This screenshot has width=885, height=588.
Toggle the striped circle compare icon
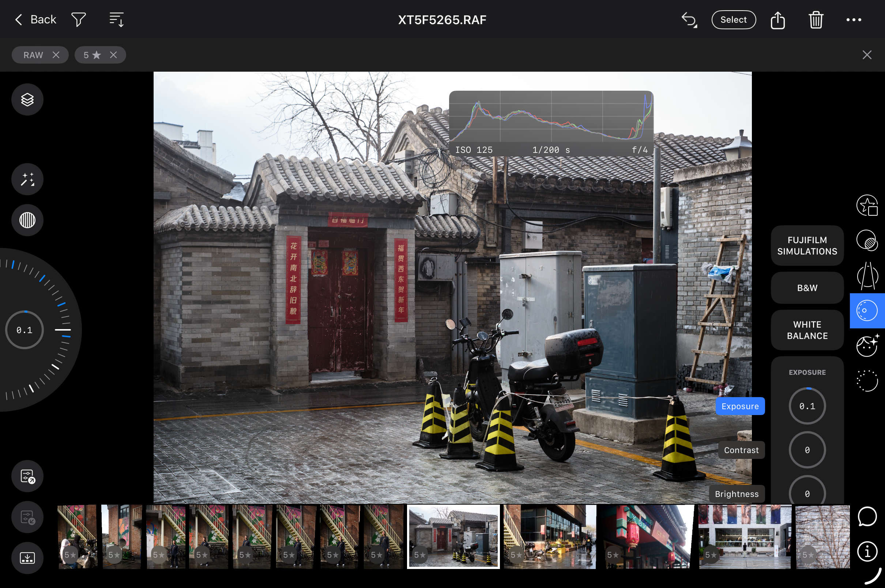click(27, 220)
